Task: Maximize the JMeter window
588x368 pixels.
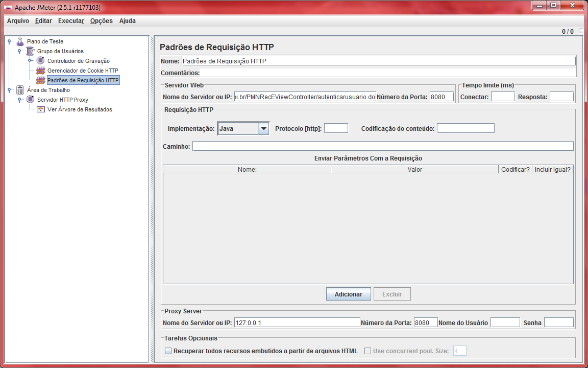Action: (553, 5)
